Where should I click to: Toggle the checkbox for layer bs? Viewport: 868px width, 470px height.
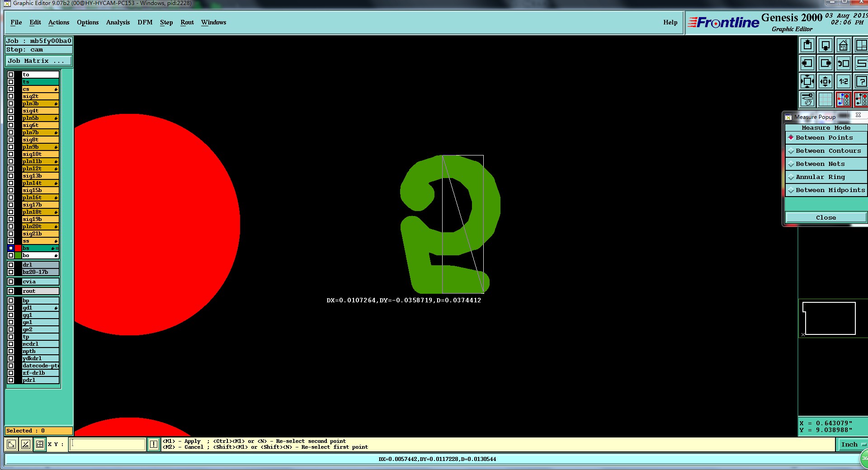click(11, 248)
